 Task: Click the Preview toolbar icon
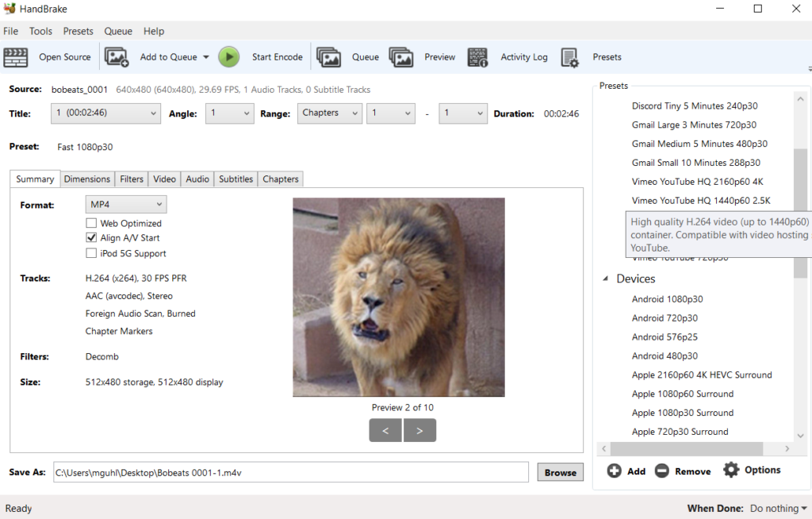(401, 57)
